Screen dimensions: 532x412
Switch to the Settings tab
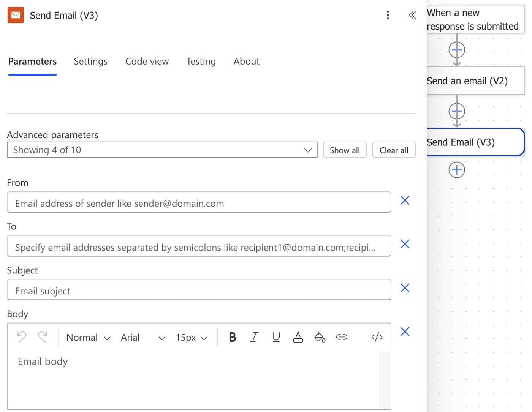[90, 62]
